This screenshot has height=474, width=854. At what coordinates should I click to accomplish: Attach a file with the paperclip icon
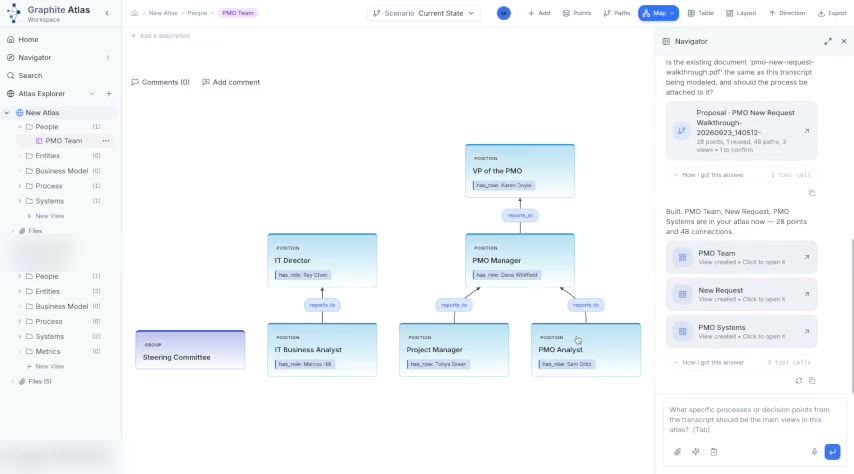click(677, 452)
